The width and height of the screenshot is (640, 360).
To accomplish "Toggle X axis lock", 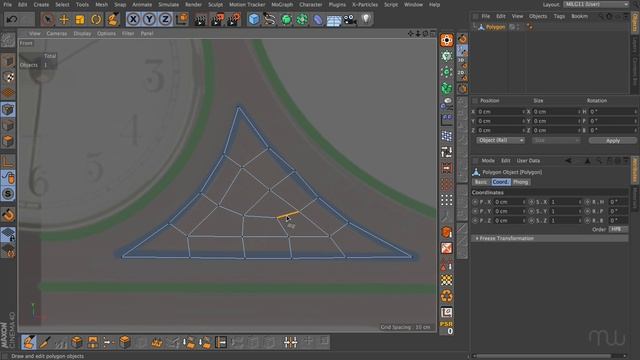I will coord(133,19).
